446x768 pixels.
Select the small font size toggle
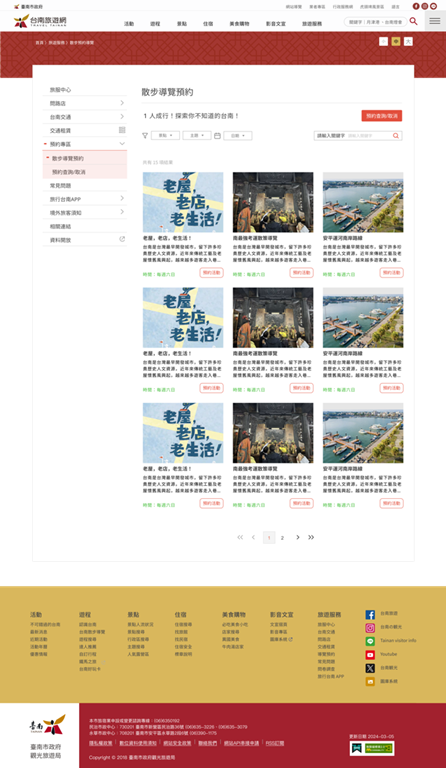pos(383,42)
